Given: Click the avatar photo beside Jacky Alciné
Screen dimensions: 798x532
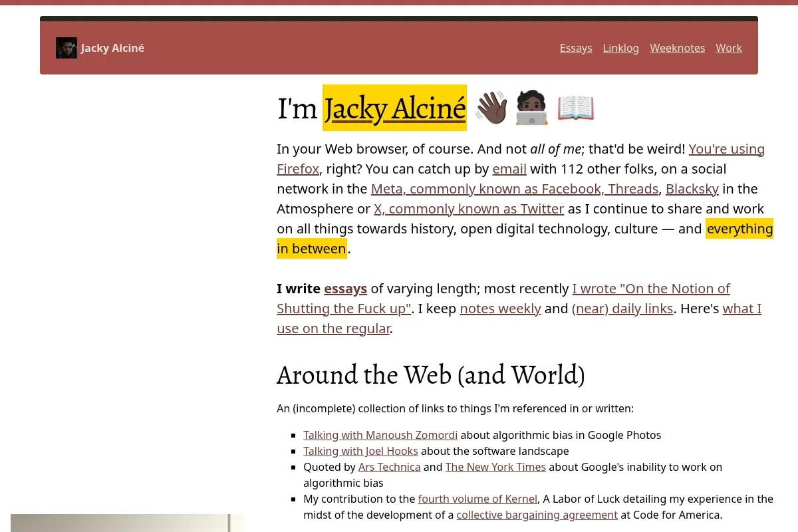Looking at the screenshot, I should point(66,48).
